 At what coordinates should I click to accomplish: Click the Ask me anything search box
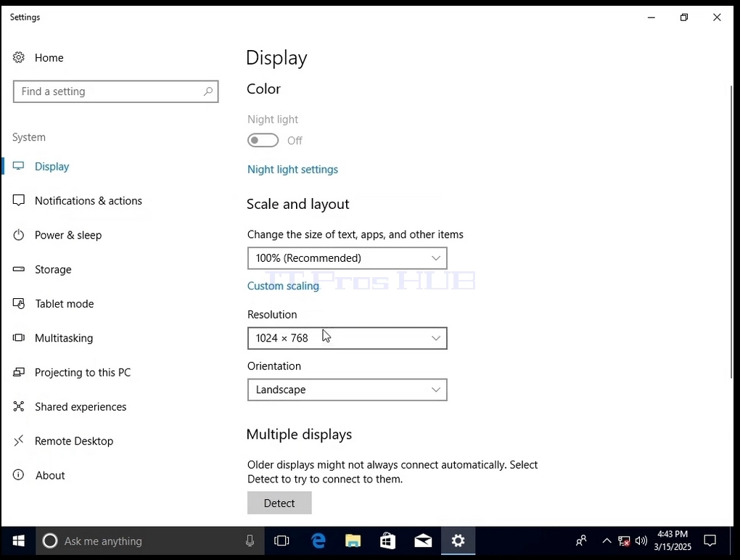click(x=150, y=540)
